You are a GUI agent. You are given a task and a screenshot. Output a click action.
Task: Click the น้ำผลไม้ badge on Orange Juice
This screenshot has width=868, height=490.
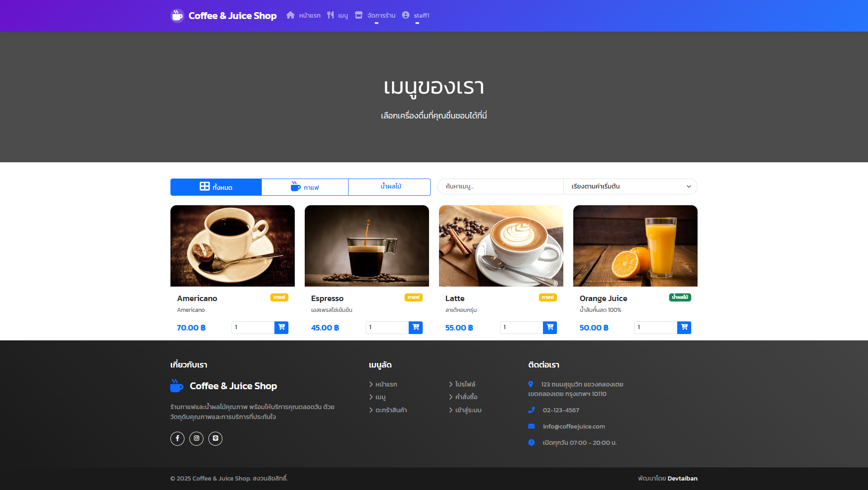680,297
